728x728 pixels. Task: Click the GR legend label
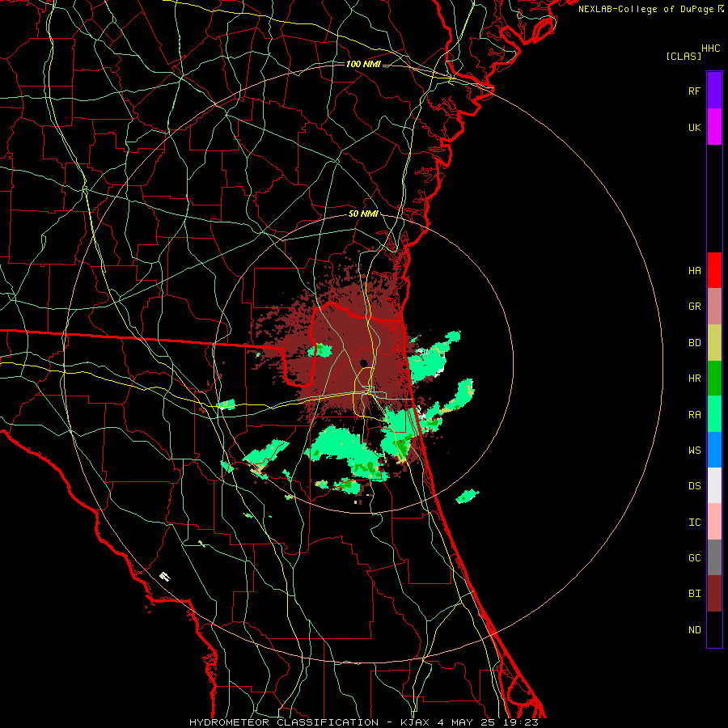pos(694,307)
